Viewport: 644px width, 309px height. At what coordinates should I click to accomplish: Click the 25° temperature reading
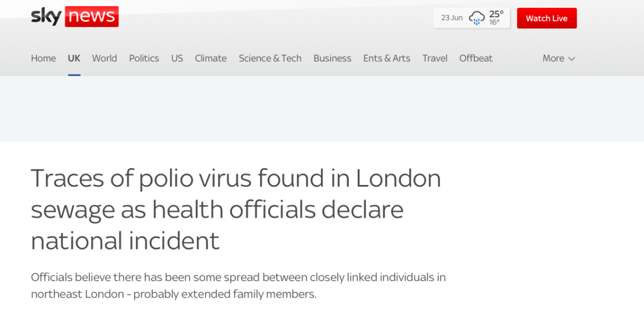coord(496,14)
